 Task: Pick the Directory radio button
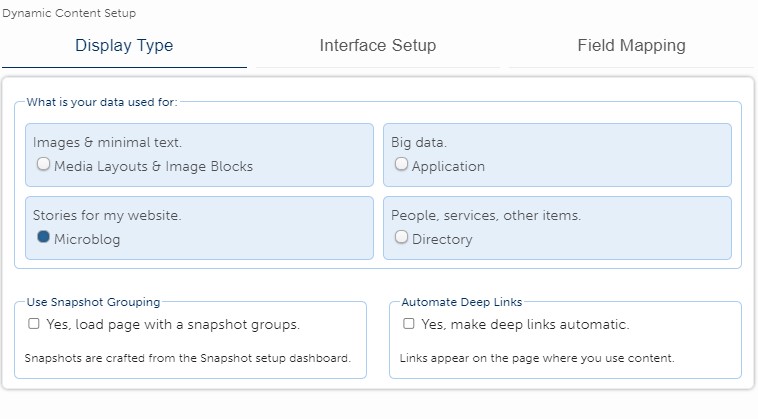pyautogui.click(x=401, y=237)
